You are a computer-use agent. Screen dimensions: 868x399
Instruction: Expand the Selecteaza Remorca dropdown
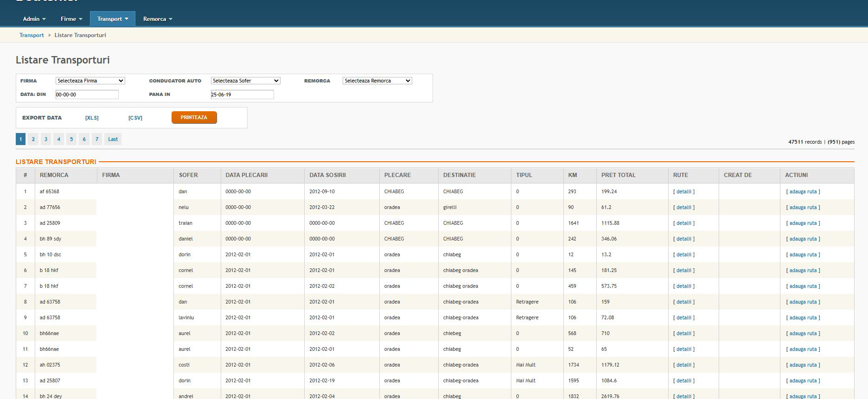377,81
